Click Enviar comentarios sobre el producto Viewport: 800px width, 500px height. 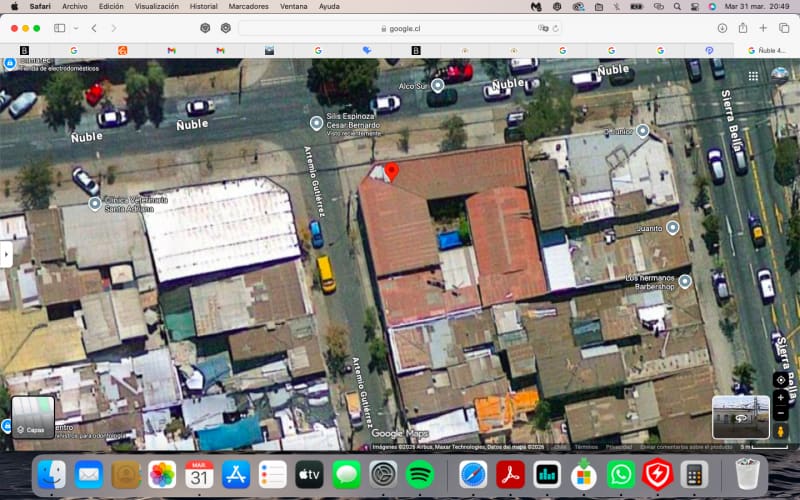[686, 447]
